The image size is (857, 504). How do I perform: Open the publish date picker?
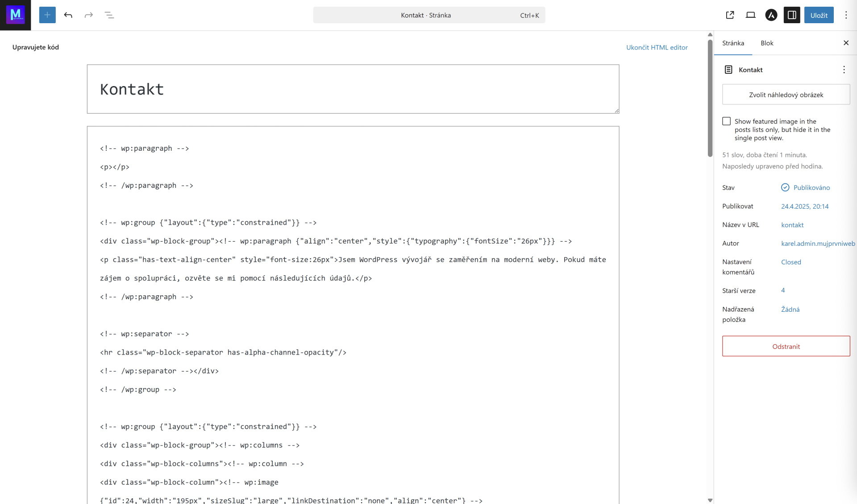pyautogui.click(x=804, y=206)
